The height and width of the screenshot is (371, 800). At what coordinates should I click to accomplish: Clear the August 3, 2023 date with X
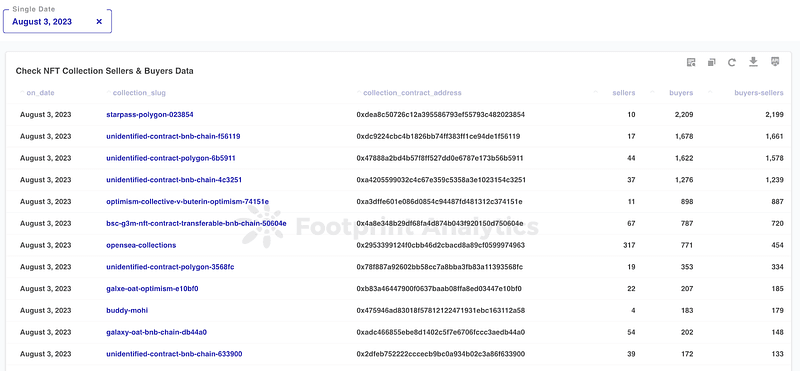pos(99,21)
